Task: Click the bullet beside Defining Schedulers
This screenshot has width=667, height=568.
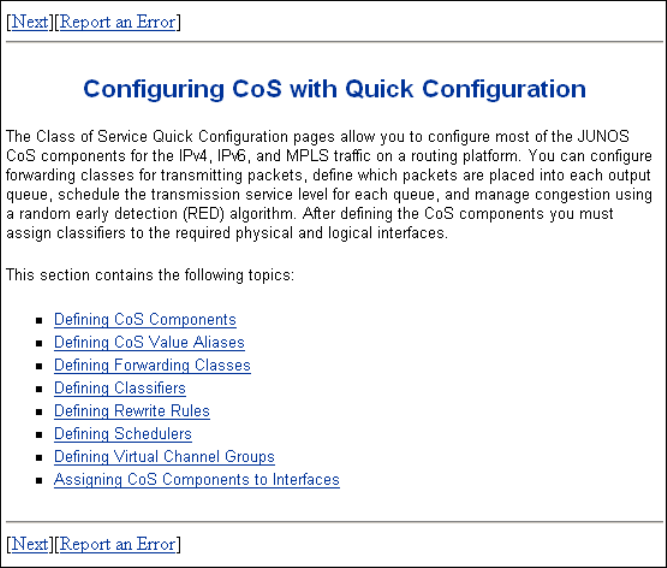Action: click(x=39, y=435)
